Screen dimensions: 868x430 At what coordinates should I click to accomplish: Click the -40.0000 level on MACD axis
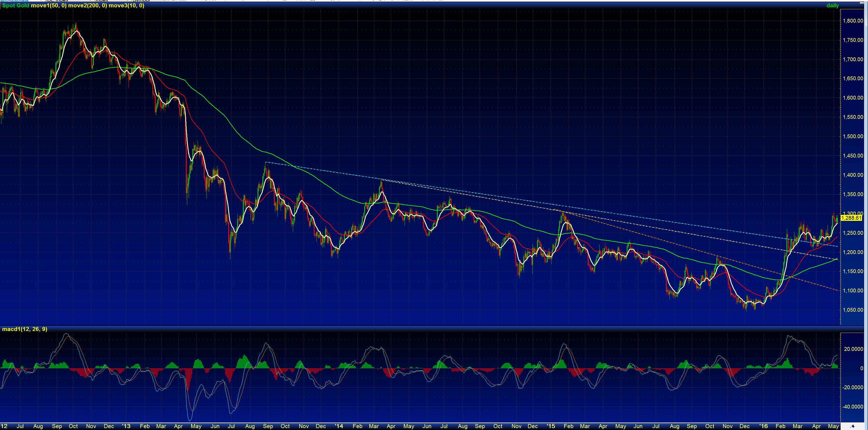pos(853,407)
